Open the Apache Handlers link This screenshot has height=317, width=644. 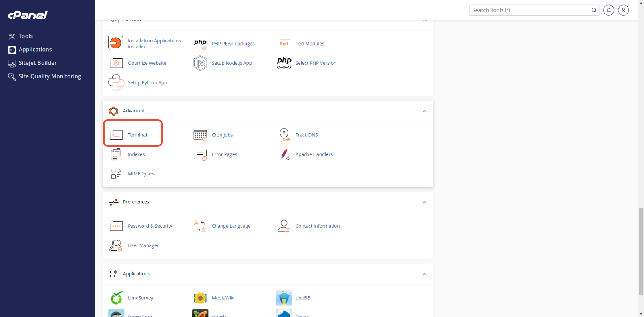(314, 154)
